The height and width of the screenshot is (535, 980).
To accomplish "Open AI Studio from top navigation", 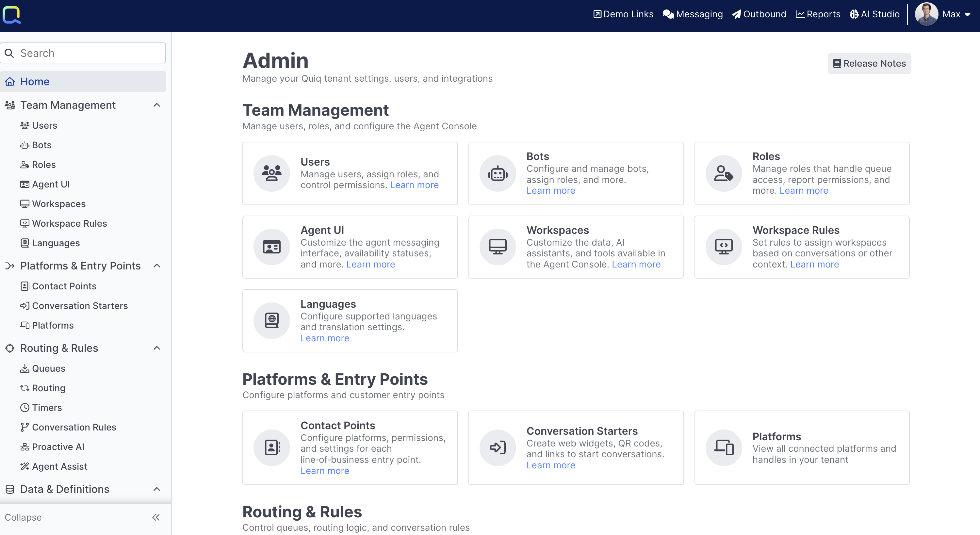I will pyautogui.click(x=874, y=14).
